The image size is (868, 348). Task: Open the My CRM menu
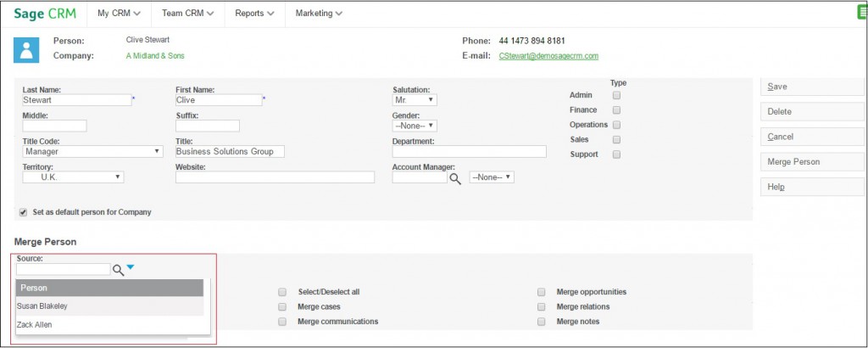pyautogui.click(x=119, y=14)
